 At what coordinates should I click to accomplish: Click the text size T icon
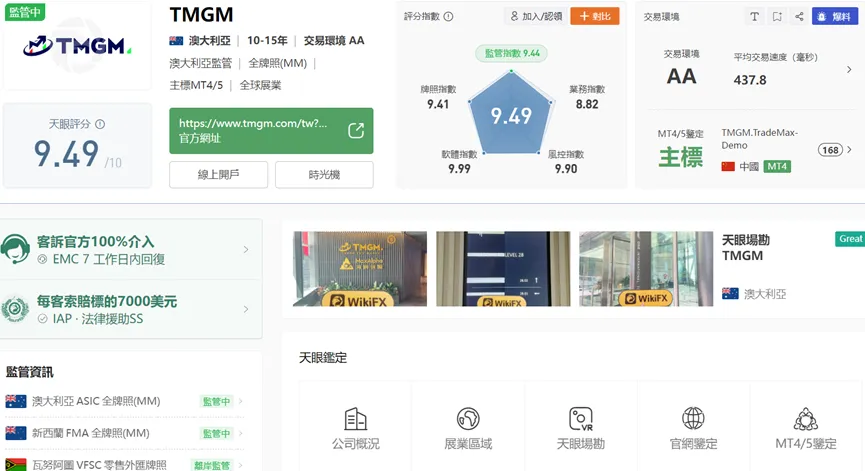click(754, 17)
